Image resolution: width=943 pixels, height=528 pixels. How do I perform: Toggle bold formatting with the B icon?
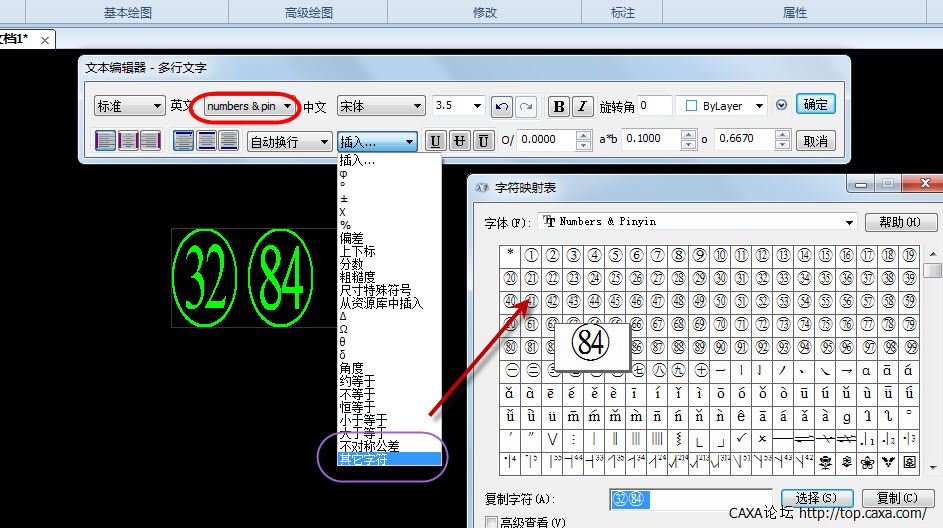click(559, 106)
